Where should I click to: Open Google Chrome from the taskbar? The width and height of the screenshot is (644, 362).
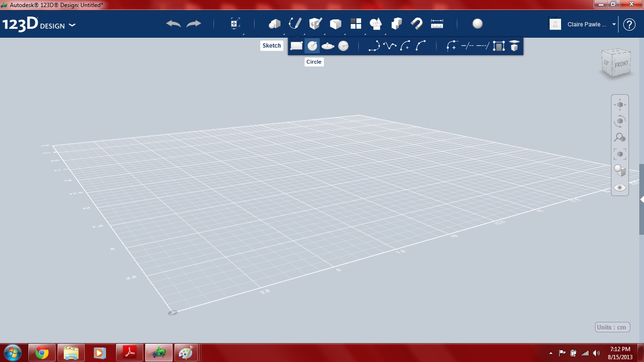(x=42, y=353)
